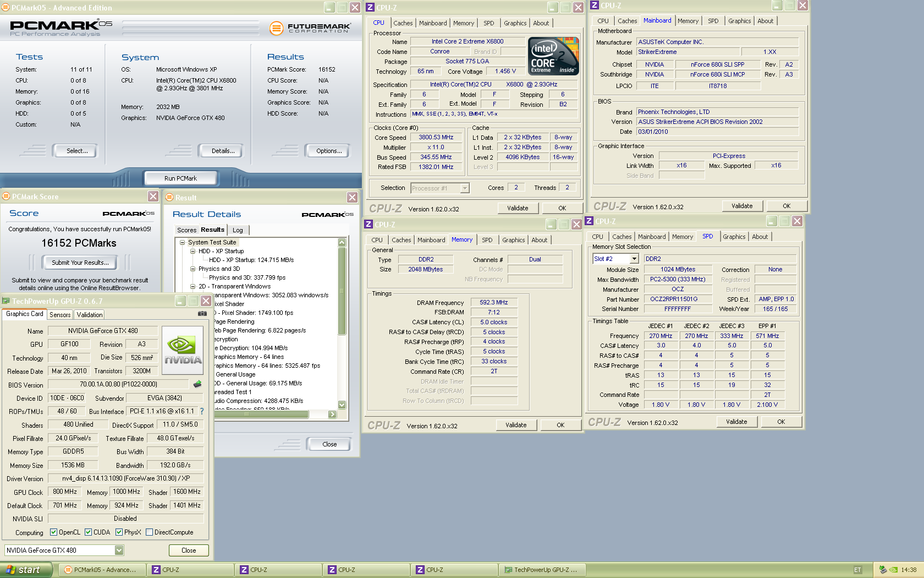Toggle the PhysX checkbox in GPU-Z
The image size is (924, 578).
[x=119, y=532]
